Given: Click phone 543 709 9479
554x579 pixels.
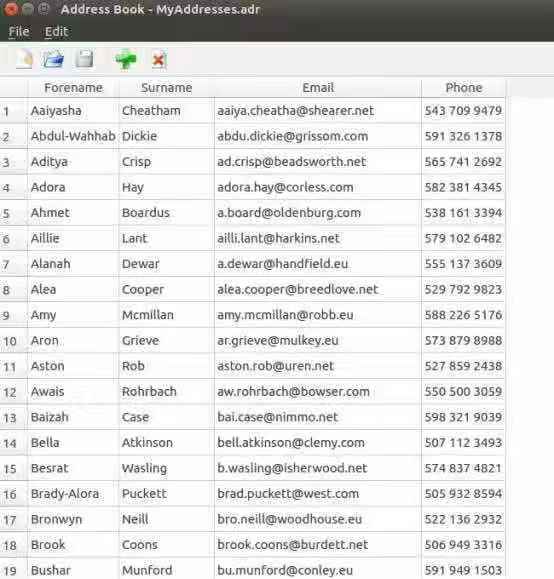Looking at the screenshot, I should (x=464, y=111).
